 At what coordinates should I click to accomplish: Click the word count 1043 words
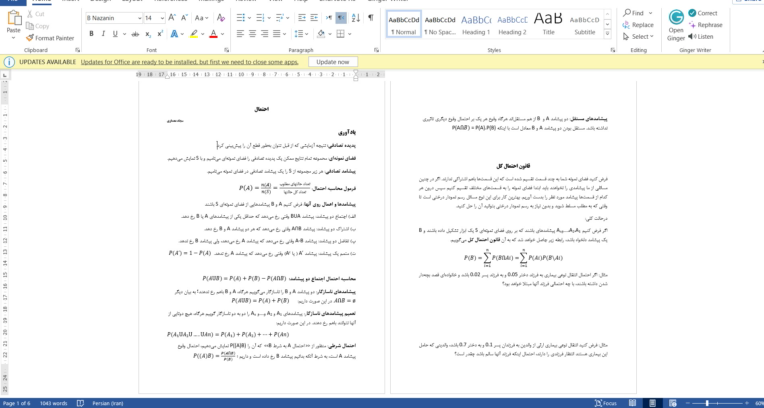[x=54, y=403]
